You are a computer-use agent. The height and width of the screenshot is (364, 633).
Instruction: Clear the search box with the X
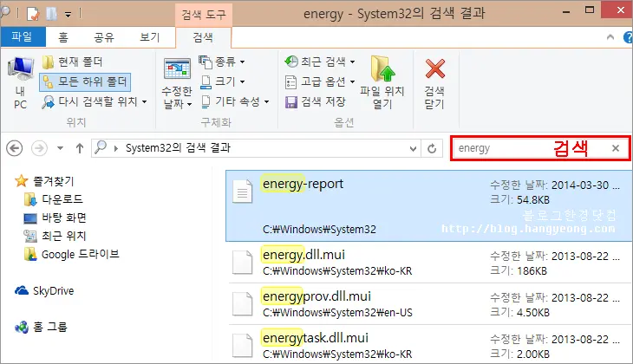point(616,148)
